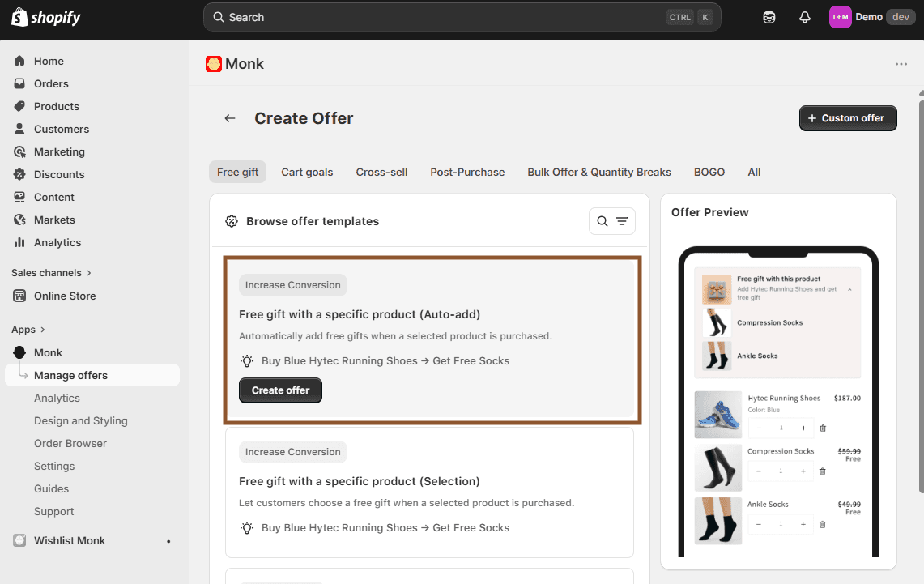Open Design and Styling
924x584 pixels.
click(x=81, y=420)
